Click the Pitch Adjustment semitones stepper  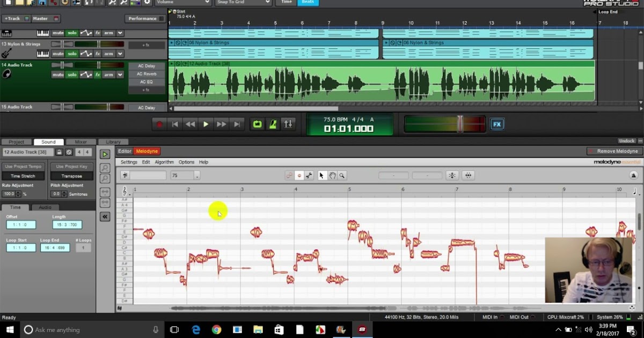[x=64, y=194]
